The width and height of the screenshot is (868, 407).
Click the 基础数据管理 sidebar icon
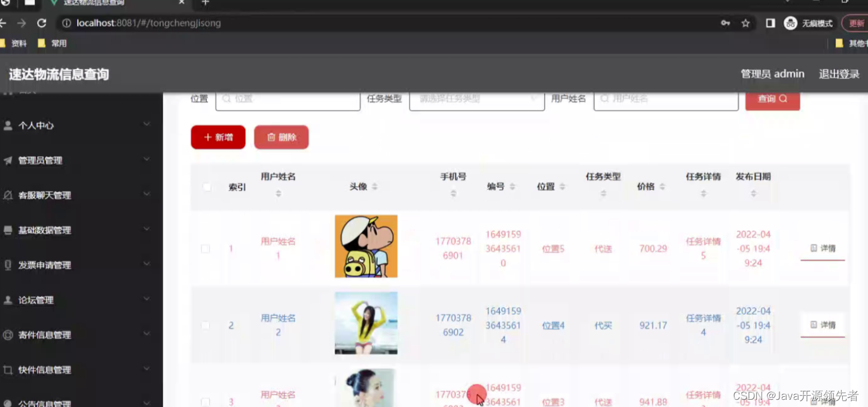click(8, 230)
